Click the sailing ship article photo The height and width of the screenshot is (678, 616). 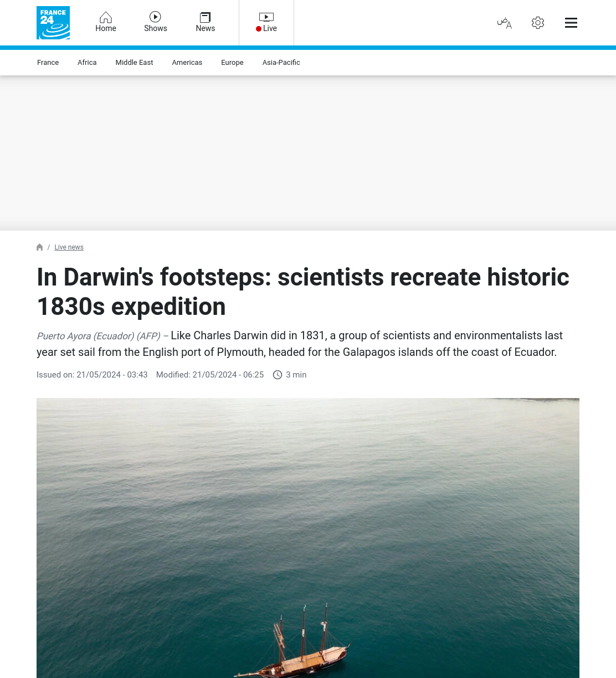tap(308, 538)
